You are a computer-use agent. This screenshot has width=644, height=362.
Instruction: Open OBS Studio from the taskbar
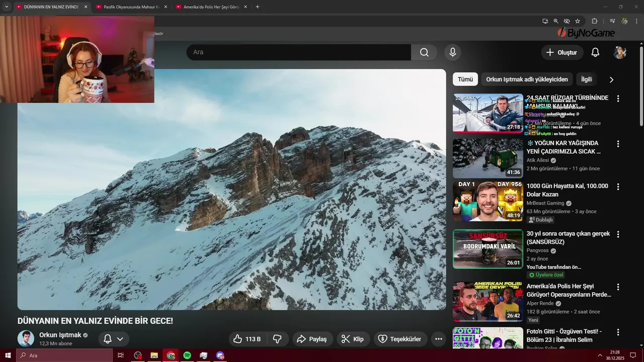tap(138, 355)
